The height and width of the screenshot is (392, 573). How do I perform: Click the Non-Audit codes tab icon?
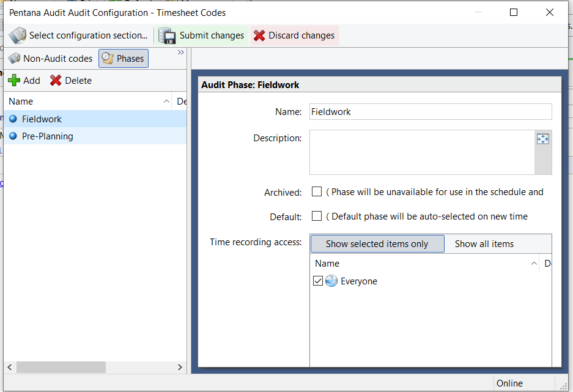[14, 58]
